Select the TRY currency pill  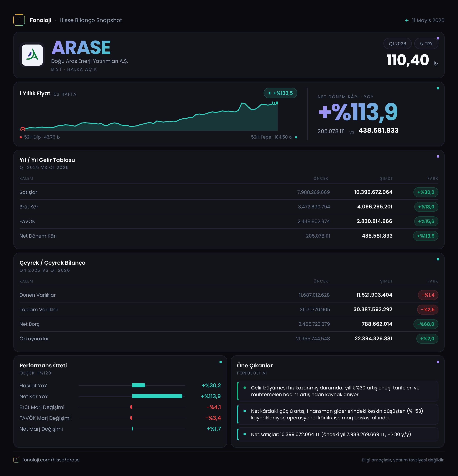[426, 44]
